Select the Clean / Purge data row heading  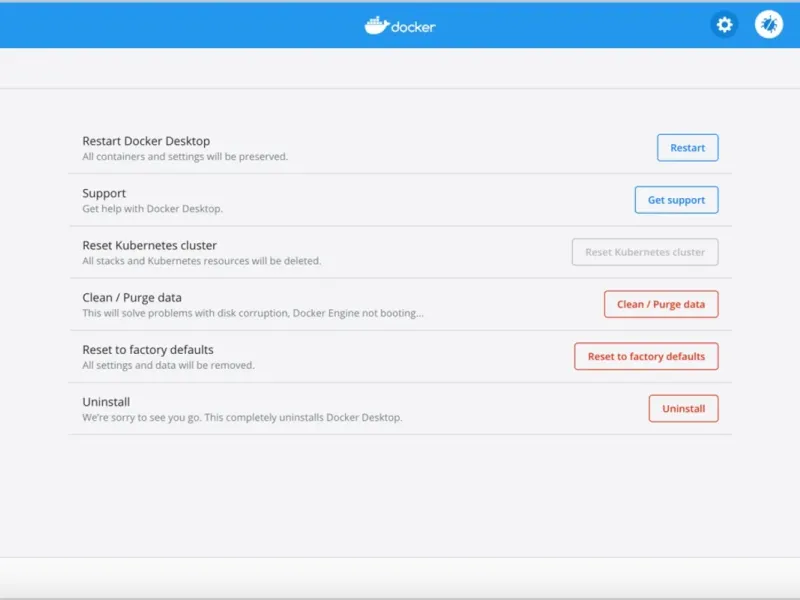tap(132, 297)
